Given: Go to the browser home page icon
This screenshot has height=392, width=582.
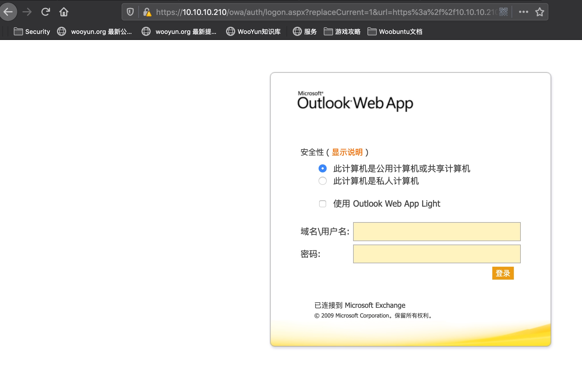Looking at the screenshot, I should (64, 12).
